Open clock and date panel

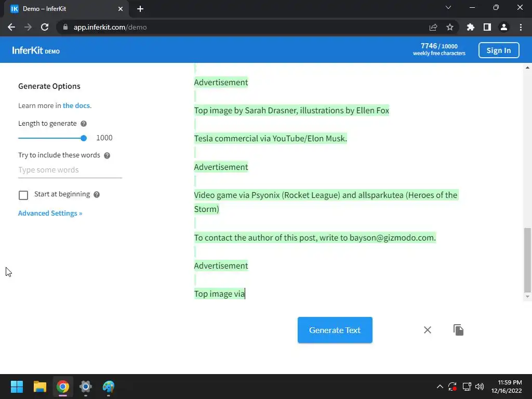tap(507, 387)
